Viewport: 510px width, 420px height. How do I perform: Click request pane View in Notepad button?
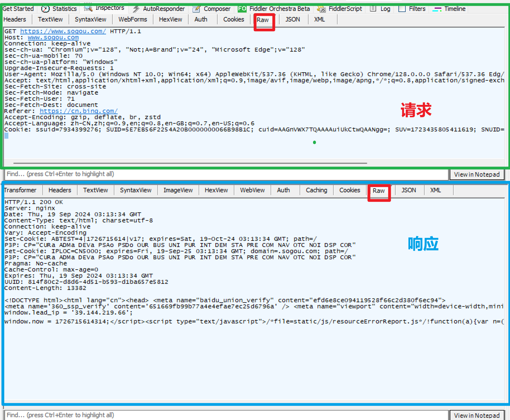coord(477,174)
